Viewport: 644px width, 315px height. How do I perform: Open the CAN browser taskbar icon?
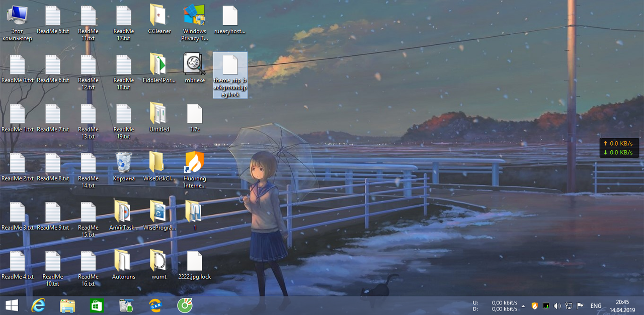[x=155, y=305]
